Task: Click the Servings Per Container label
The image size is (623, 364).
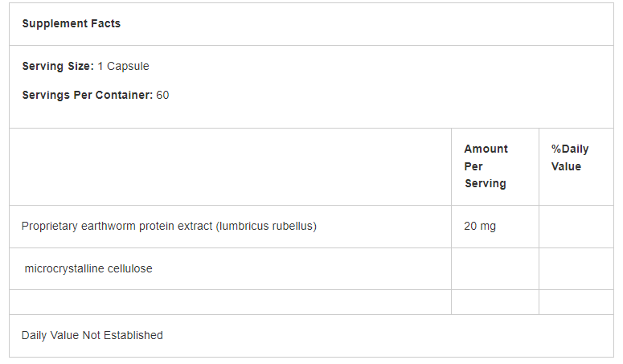Action: click(x=87, y=95)
